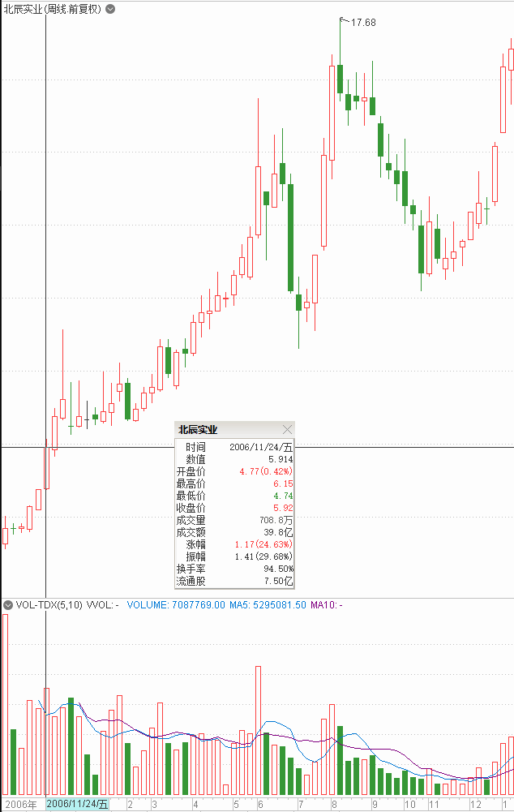Open dropdown beside 北辰实业 chart title

pyautogui.click(x=110, y=9)
